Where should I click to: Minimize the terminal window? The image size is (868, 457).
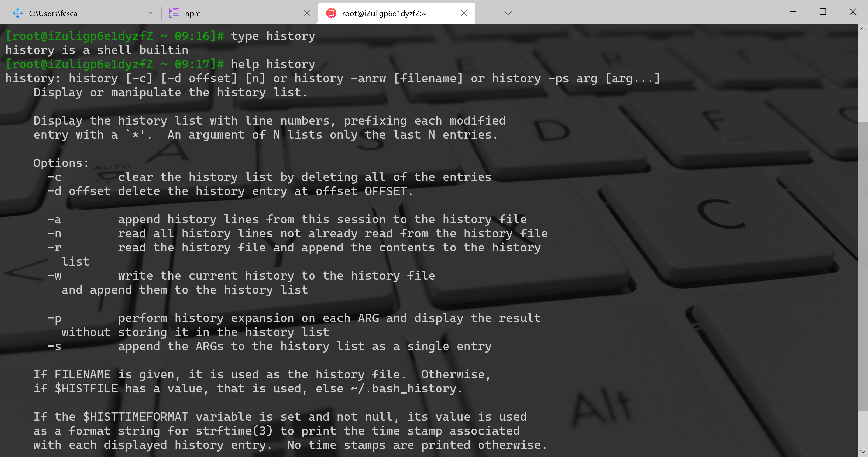pyautogui.click(x=793, y=12)
